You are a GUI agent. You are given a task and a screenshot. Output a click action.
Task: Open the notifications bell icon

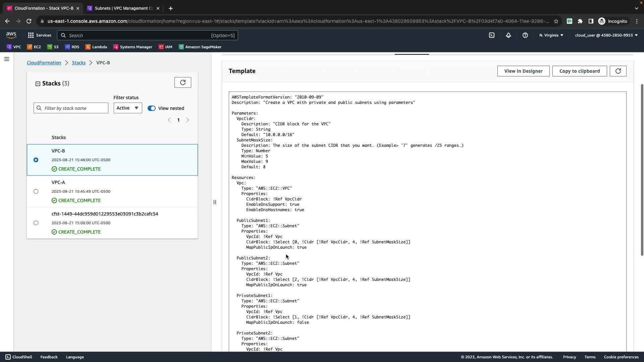pyautogui.click(x=508, y=35)
